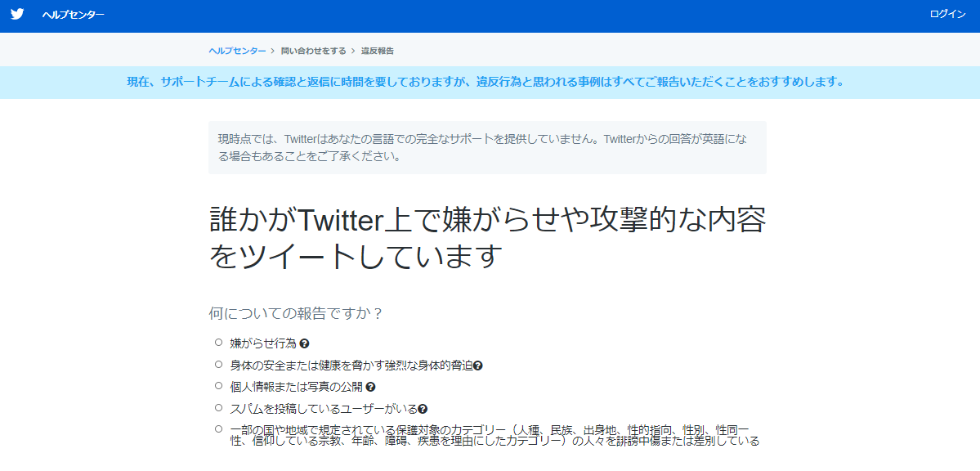Viewport: 980px width, 471px height.
Task: Click the main page title 誰かがTwitter上で嫌がらせ
Action: 487,238
